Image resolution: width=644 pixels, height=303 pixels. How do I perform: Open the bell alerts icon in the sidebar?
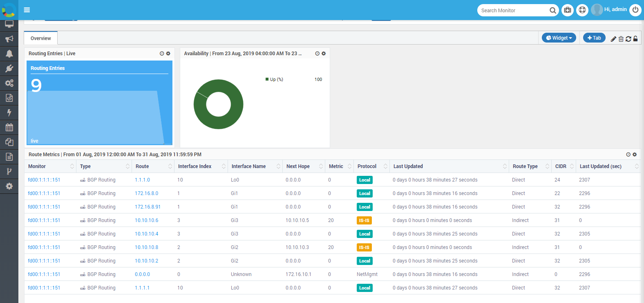point(9,54)
